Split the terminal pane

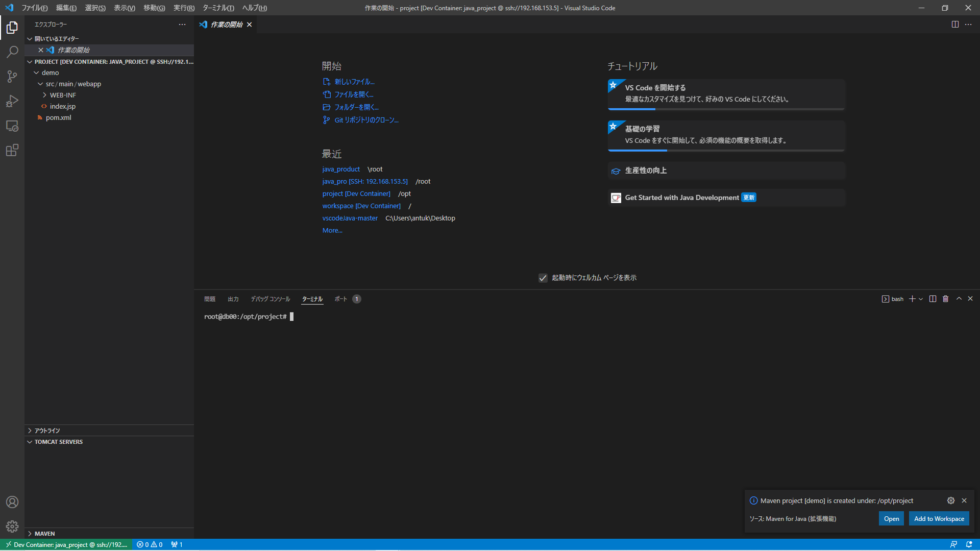click(933, 299)
